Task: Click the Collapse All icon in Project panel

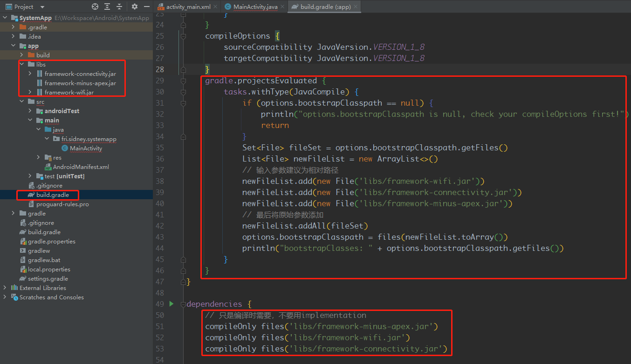Action: click(120, 7)
